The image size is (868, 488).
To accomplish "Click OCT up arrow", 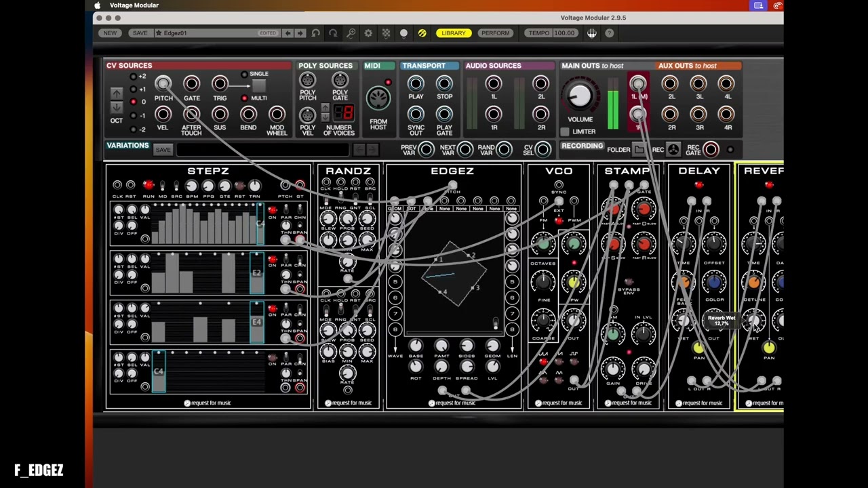I will point(117,93).
